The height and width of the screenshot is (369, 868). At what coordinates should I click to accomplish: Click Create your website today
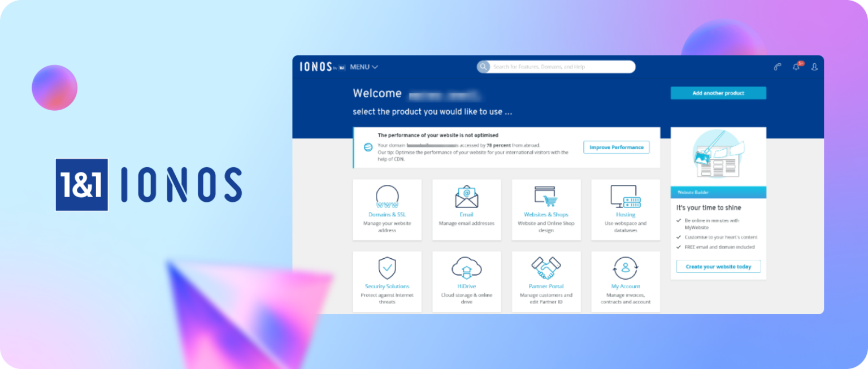(x=718, y=266)
